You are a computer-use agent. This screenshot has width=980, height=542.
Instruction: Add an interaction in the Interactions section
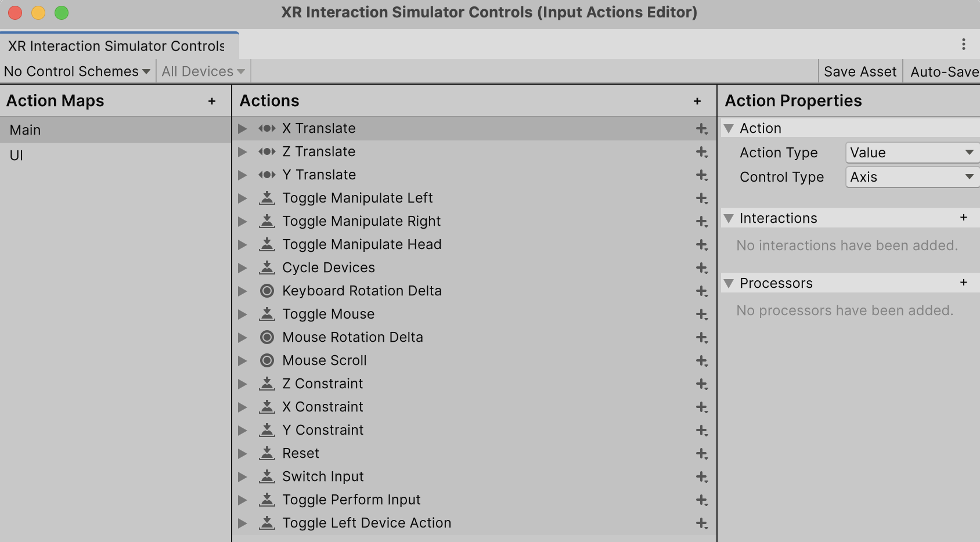964,218
